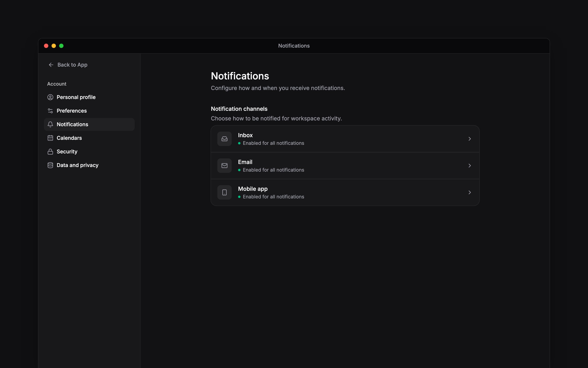Click the Notifications bell icon in sidebar
Screen dimensions: 588x368
(x=50, y=124)
